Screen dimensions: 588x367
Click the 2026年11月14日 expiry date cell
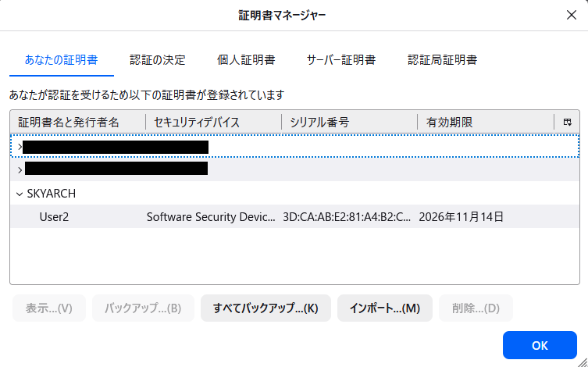click(461, 216)
